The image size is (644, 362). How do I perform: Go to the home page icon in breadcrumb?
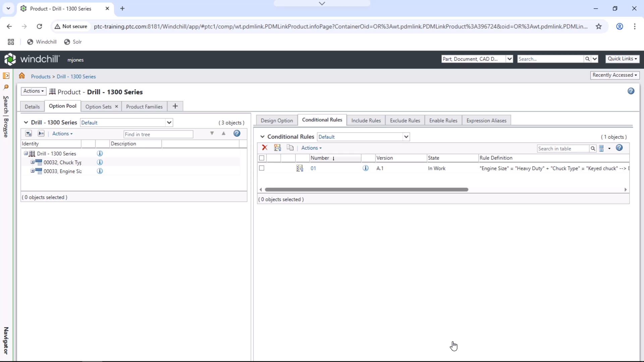[22, 76]
